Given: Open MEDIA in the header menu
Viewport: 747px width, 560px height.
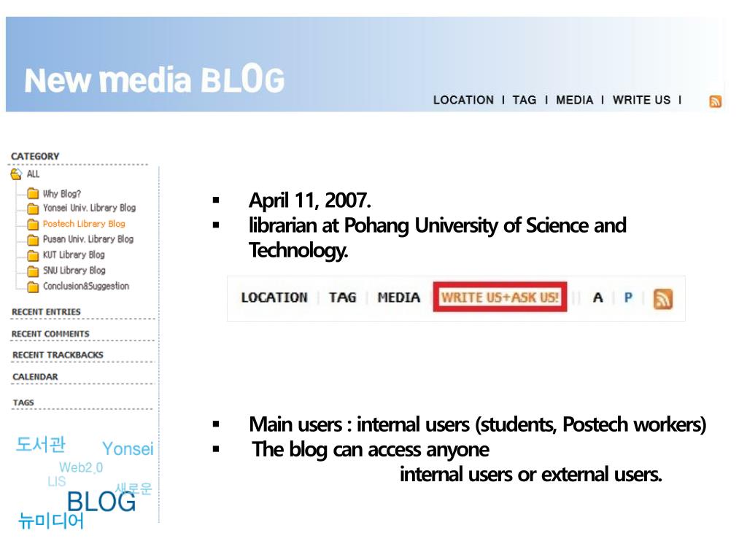Looking at the screenshot, I should coord(575,100).
